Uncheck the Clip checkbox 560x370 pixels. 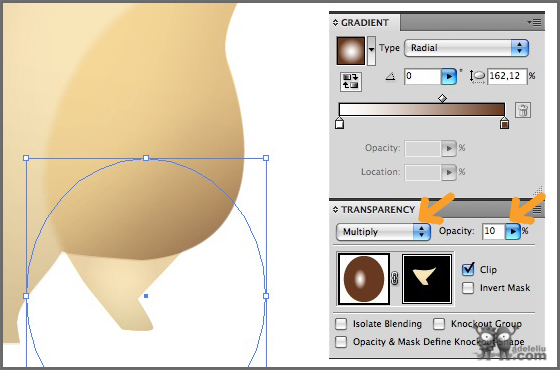(x=468, y=269)
